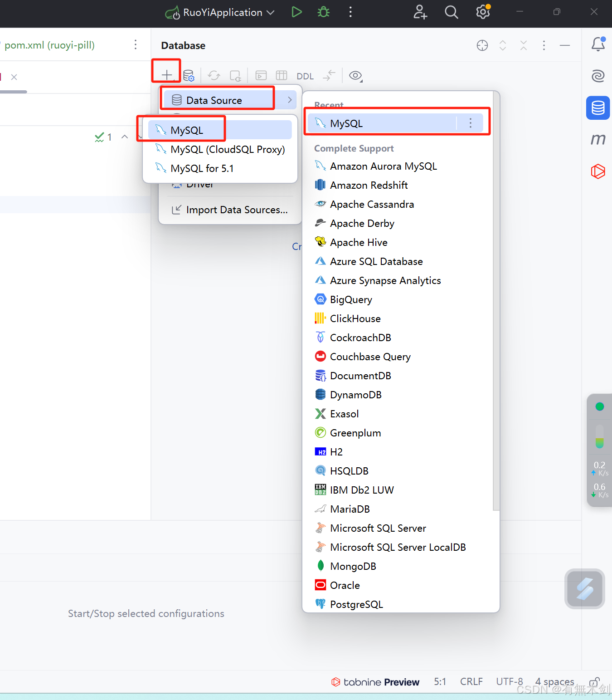Choose MySQL in the left popup list
This screenshot has height=700, width=612.
point(220,130)
